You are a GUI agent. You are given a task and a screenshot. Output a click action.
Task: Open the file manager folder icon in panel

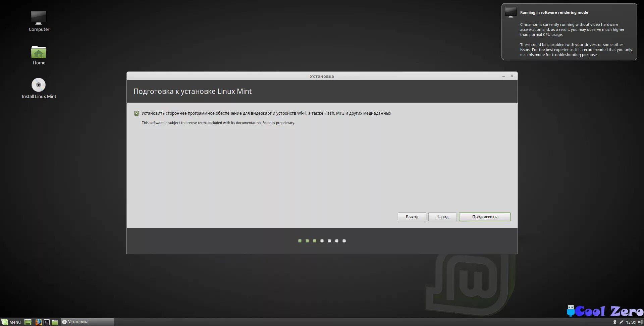pyautogui.click(x=55, y=322)
